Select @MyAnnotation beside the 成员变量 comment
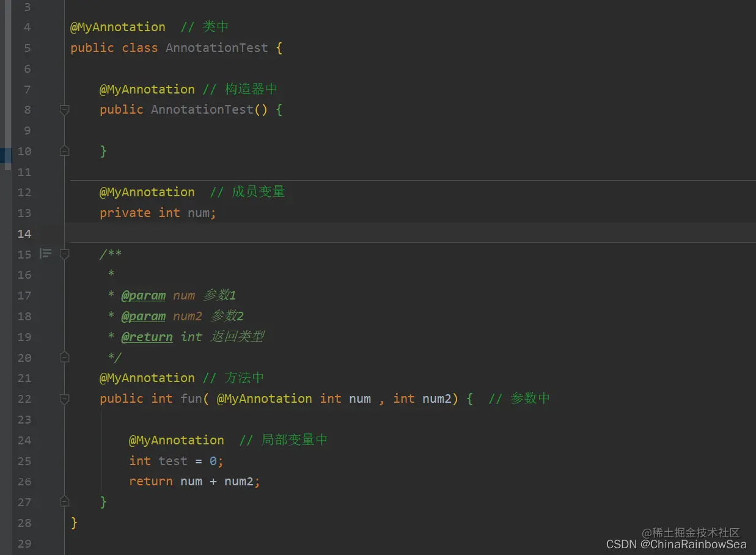The height and width of the screenshot is (555, 756). 147,192
